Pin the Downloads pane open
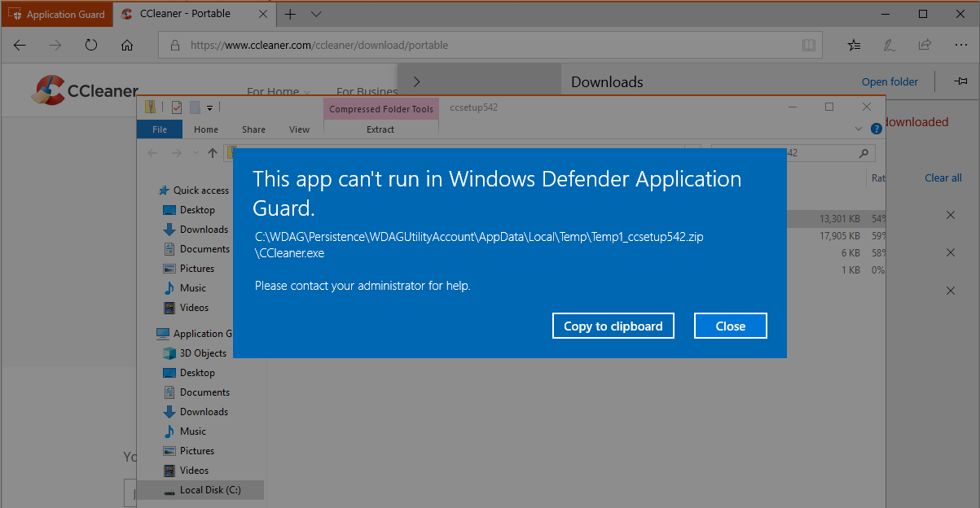Viewport: 980px width, 508px height. pyautogui.click(x=960, y=81)
